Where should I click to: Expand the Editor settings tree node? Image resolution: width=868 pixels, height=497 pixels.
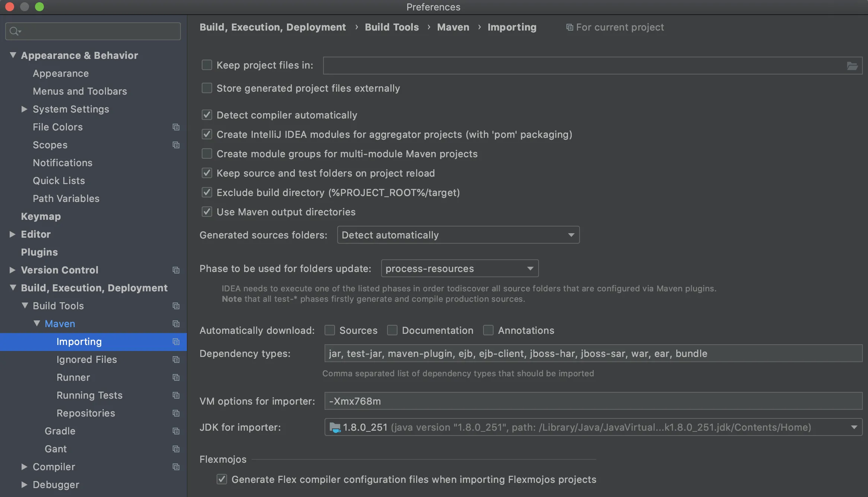[13, 234]
